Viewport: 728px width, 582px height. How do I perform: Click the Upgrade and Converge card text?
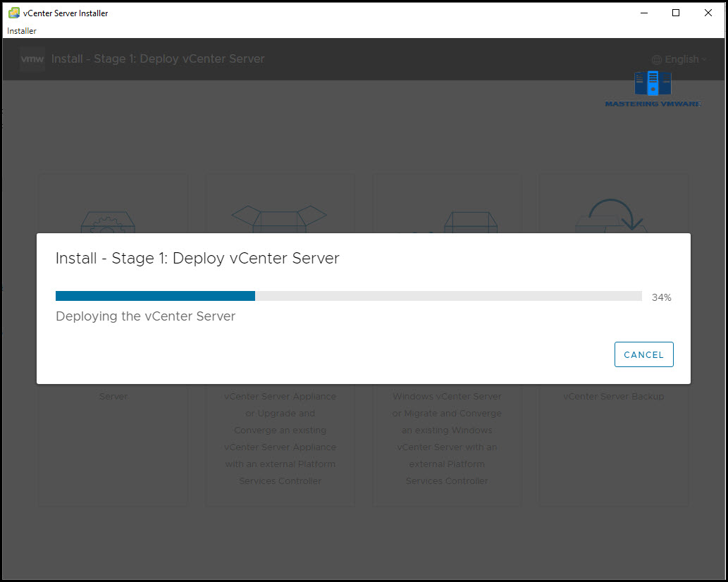coord(280,438)
